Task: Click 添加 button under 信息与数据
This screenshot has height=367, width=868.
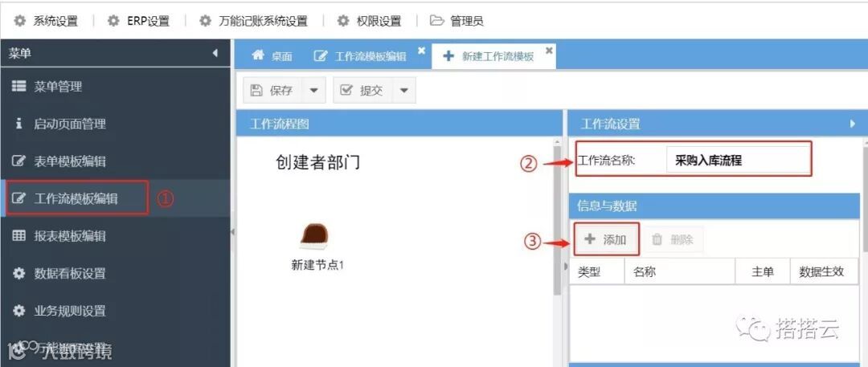Action: click(x=606, y=239)
